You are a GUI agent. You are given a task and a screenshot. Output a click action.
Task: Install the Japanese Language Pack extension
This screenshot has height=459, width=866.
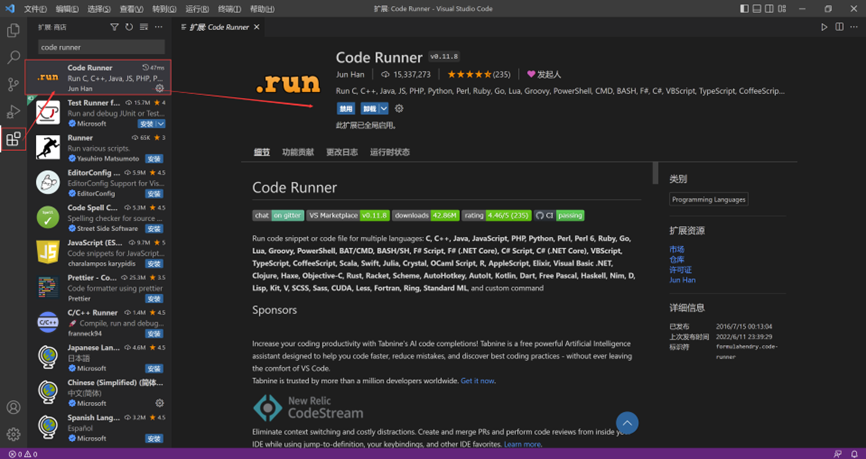(x=154, y=368)
